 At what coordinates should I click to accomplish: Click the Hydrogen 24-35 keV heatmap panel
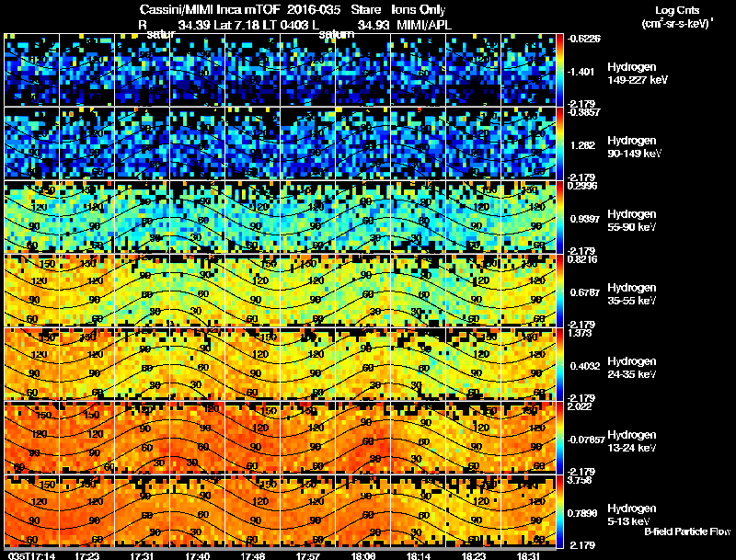tap(281, 364)
